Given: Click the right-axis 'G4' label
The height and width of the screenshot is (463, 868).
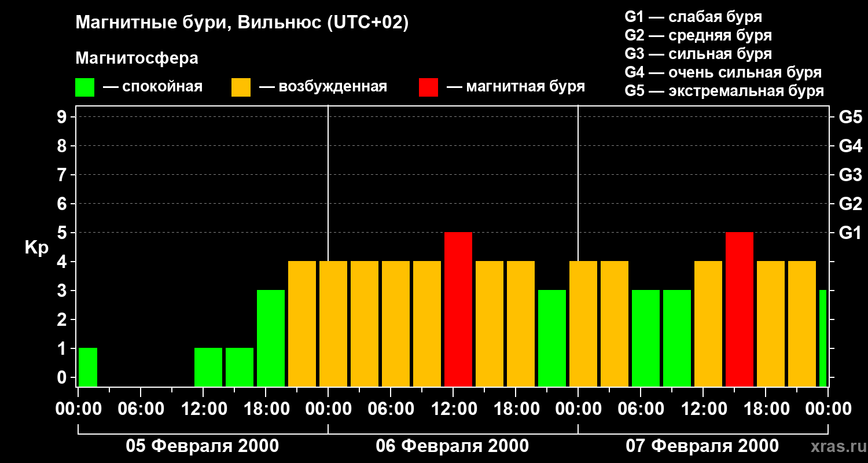Looking at the screenshot, I should point(850,146).
